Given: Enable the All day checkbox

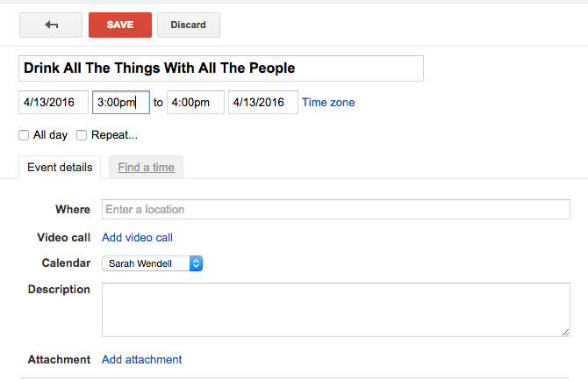Looking at the screenshot, I should (24, 135).
